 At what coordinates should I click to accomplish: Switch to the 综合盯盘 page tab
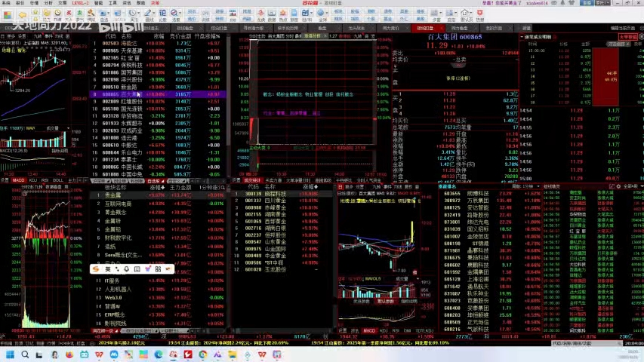tap(219, 28)
